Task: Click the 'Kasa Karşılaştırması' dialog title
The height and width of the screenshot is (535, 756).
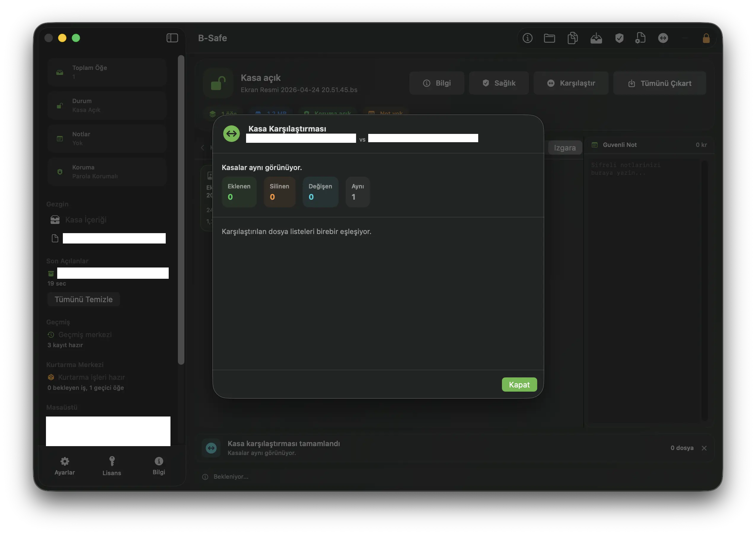Action: (x=287, y=129)
